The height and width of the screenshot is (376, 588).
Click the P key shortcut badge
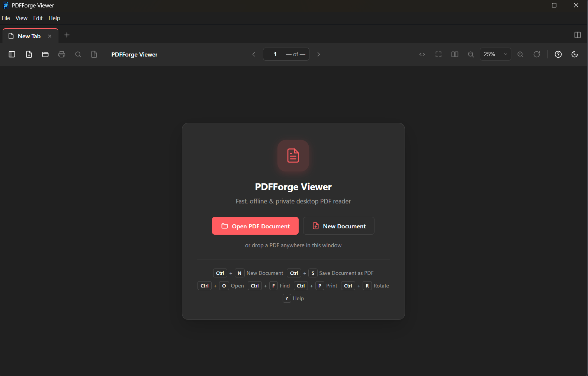(320, 286)
